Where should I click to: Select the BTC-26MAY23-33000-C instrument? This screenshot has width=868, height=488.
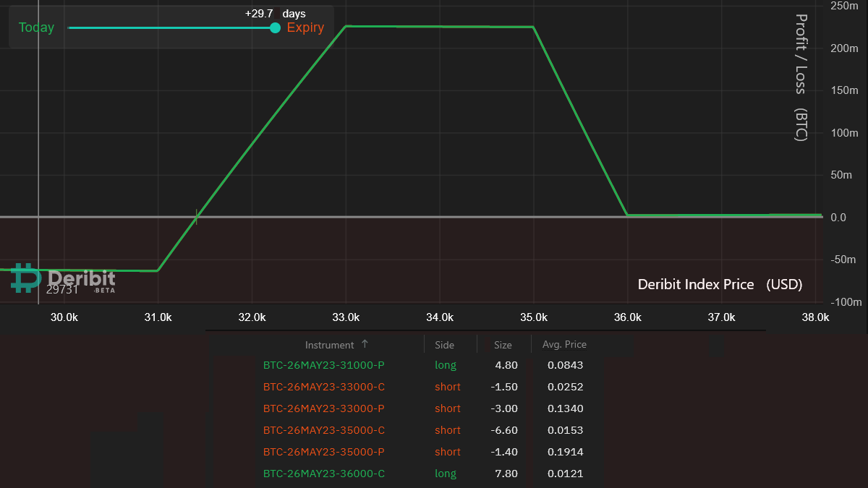(x=324, y=387)
